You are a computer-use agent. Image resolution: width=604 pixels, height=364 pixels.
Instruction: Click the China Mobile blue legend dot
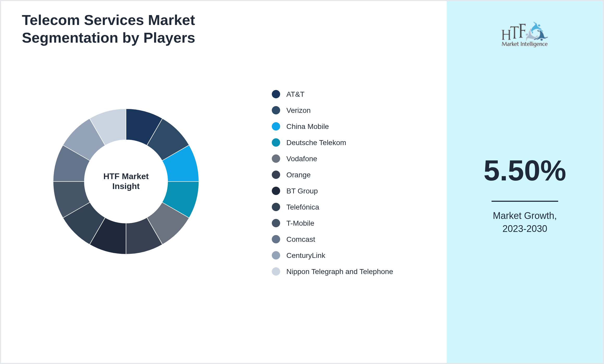pyautogui.click(x=275, y=126)
